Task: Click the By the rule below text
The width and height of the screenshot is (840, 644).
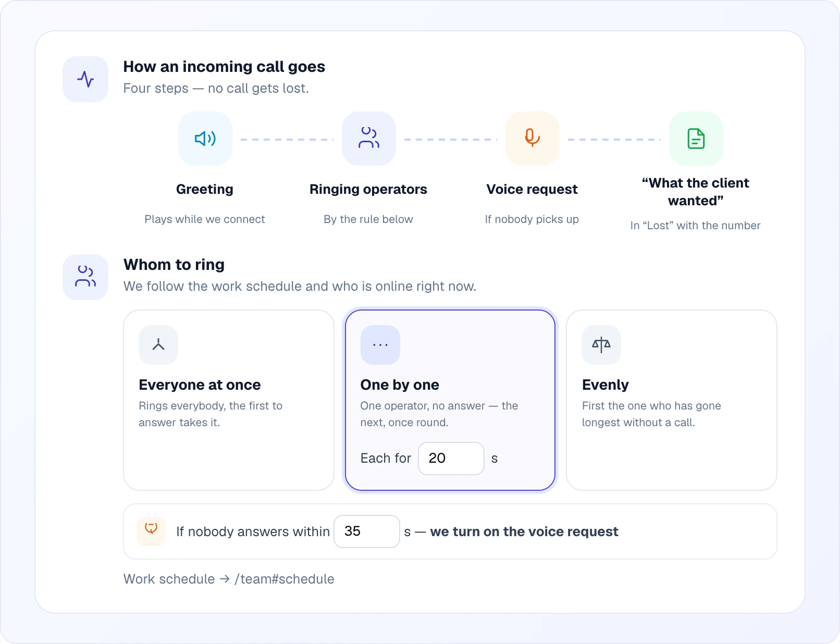Action: [x=368, y=219]
